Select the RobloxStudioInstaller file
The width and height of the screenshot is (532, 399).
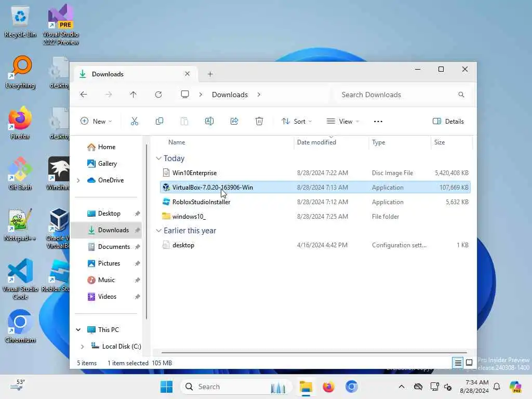point(315,202)
